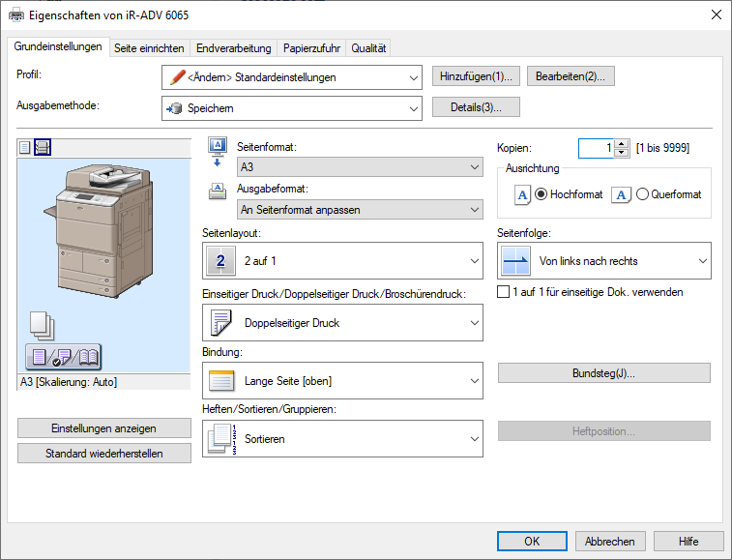
Task: Switch preview to document page view icon
Action: click(25, 147)
